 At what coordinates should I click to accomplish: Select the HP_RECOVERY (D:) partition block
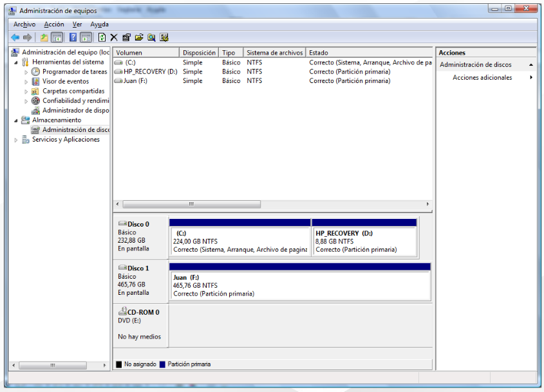click(x=364, y=238)
